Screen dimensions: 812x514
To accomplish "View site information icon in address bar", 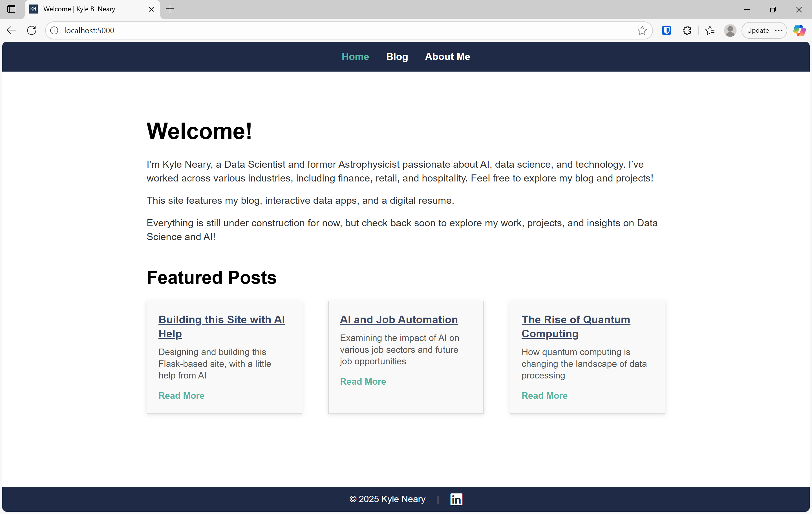I will tap(54, 30).
